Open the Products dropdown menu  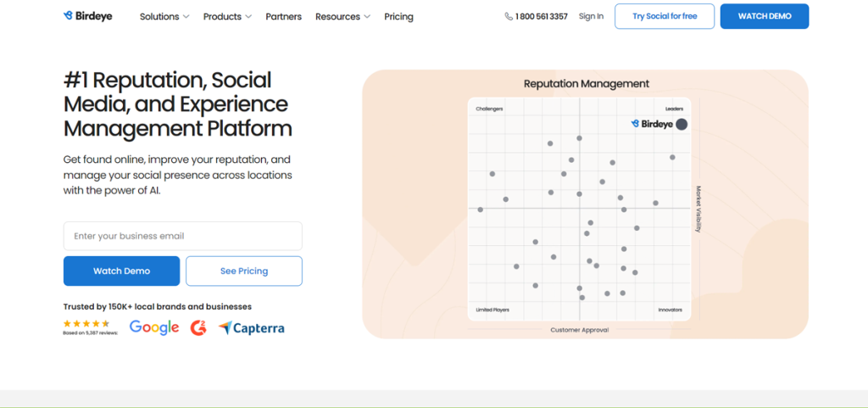tap(227, 16)
